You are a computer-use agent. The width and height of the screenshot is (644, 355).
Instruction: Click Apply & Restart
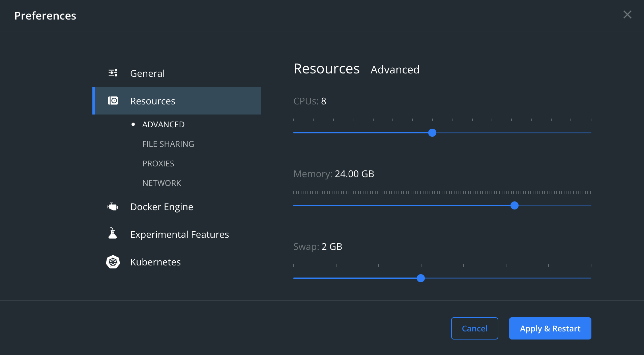pyautogui.click(x=550, y=328)
